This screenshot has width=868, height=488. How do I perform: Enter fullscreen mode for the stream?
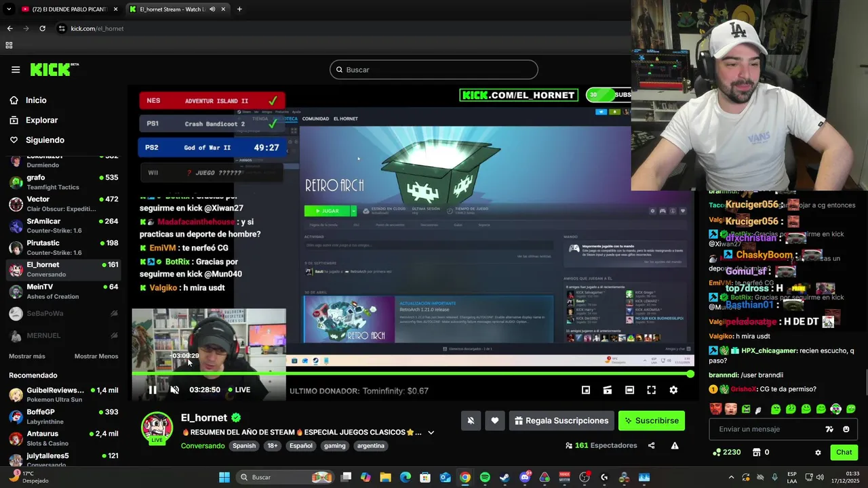coord(651,390)
